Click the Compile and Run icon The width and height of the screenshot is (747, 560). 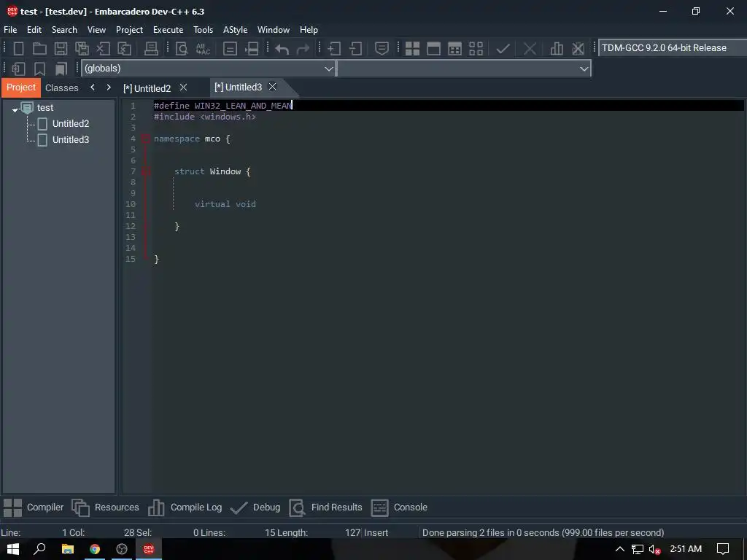coord(455,49)
